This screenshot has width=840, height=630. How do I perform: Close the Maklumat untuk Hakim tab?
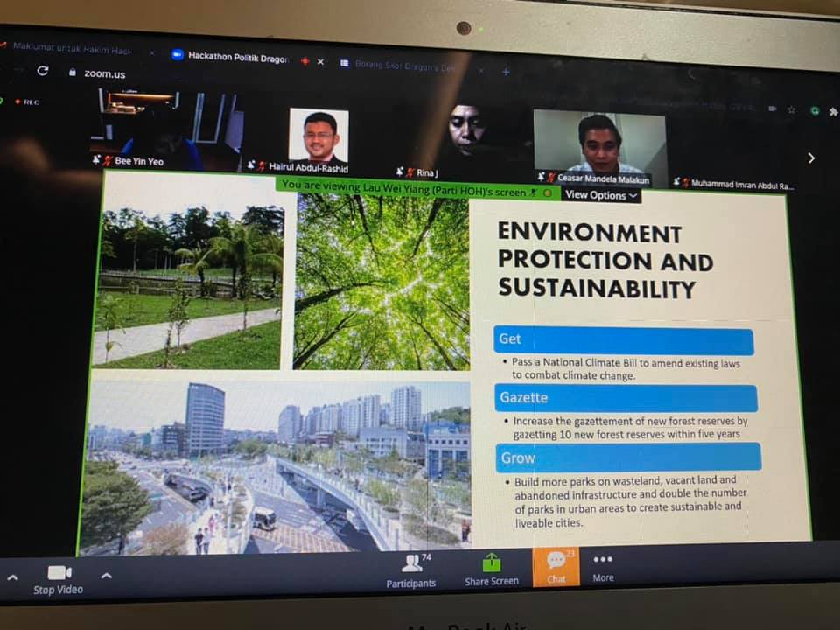coord(152,53)
